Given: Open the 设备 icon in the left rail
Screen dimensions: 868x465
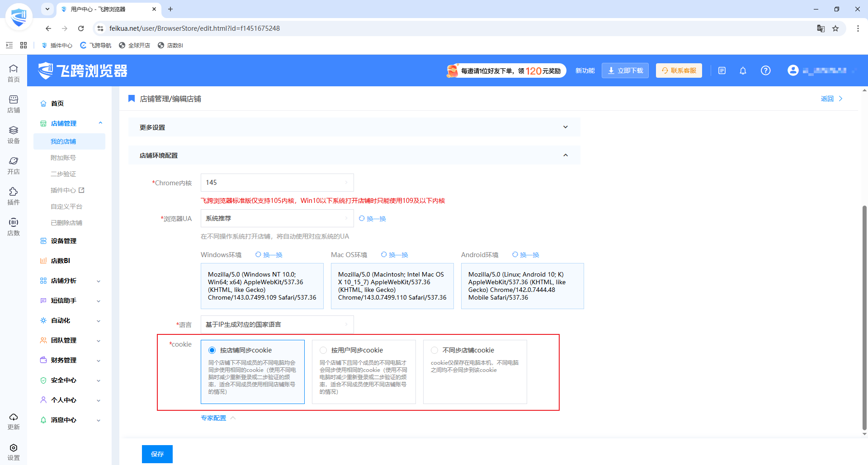Looking at the screenshot, I should (14, 135).
